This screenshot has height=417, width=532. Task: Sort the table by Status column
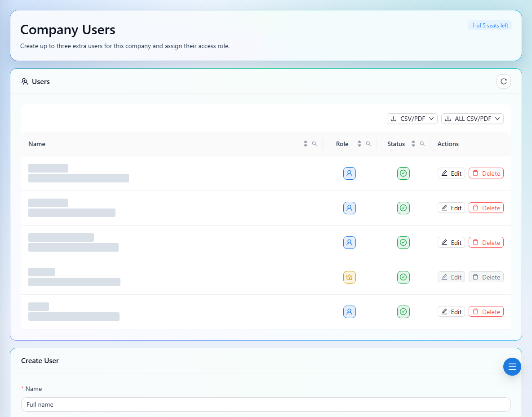413,144
